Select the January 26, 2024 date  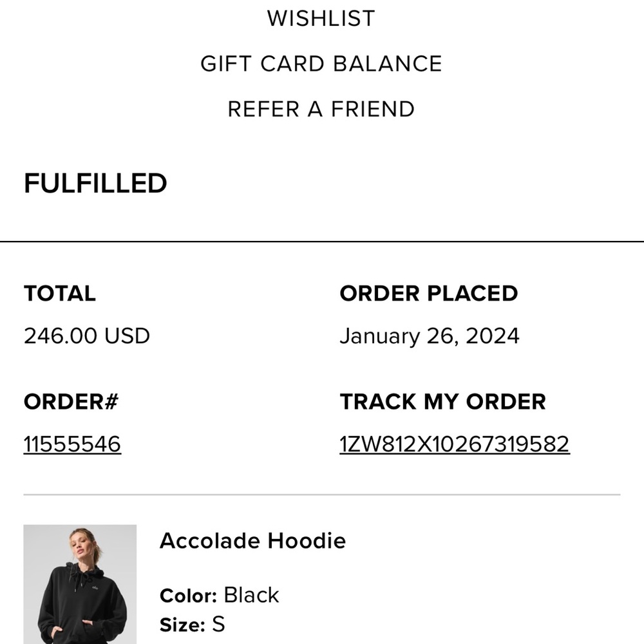pos(429,336)
